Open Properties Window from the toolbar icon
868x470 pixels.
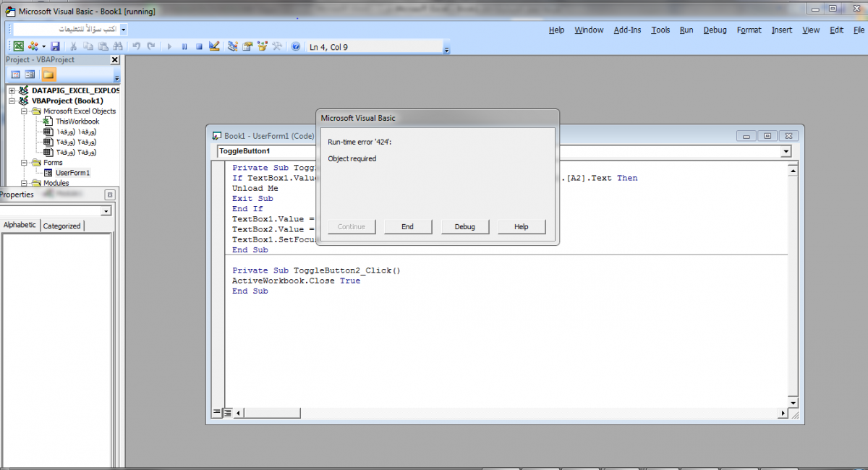click(247, 46)
